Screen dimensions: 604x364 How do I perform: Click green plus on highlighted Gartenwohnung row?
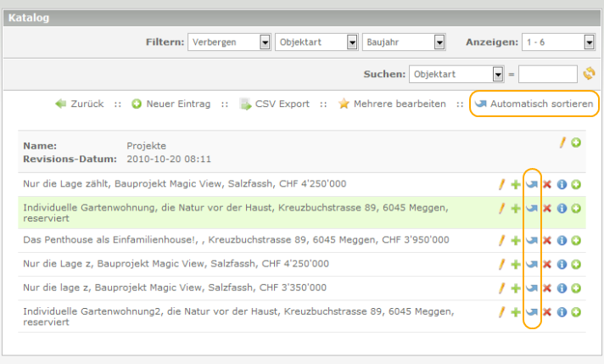pos(516,208)
